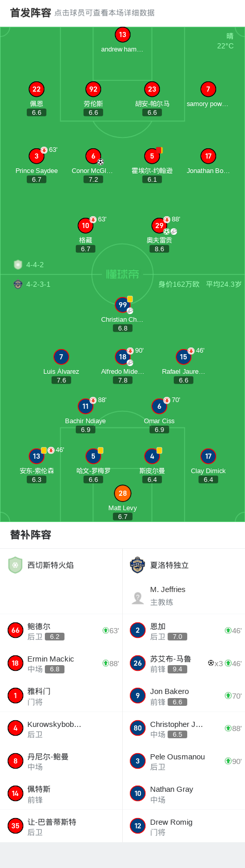
Task: Select orange goalkeeper 28 Matt Levy icon
Action: point(122,493)
